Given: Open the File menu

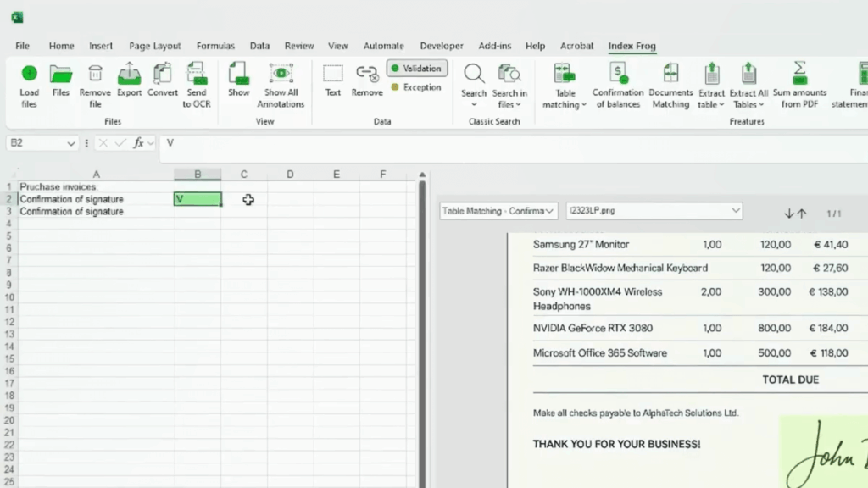Looking at the screenshot, I should pos(22,46).
